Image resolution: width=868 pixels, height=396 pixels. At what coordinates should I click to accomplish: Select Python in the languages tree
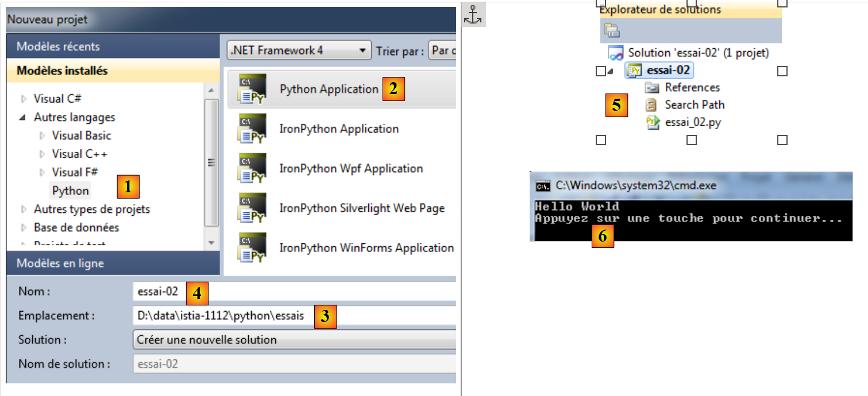click(x=71, y=191)
